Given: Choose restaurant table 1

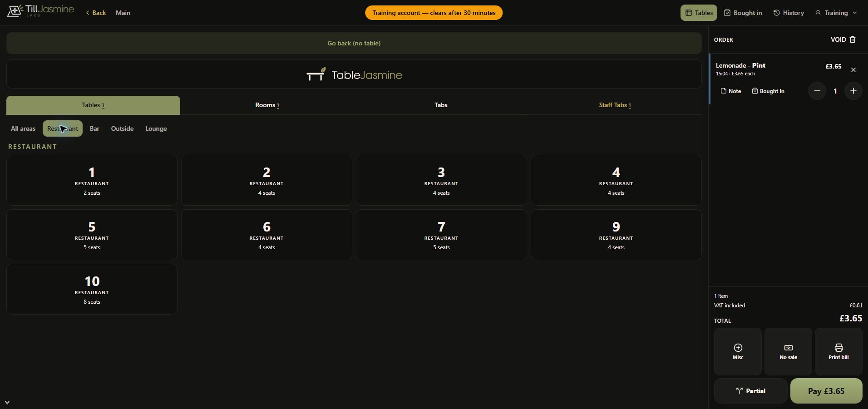Looking at the screenshot, I should pos(92,180).
